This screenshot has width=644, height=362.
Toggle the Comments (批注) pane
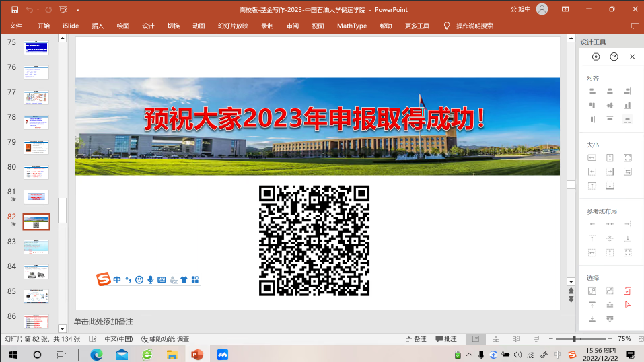coord(445,339)
